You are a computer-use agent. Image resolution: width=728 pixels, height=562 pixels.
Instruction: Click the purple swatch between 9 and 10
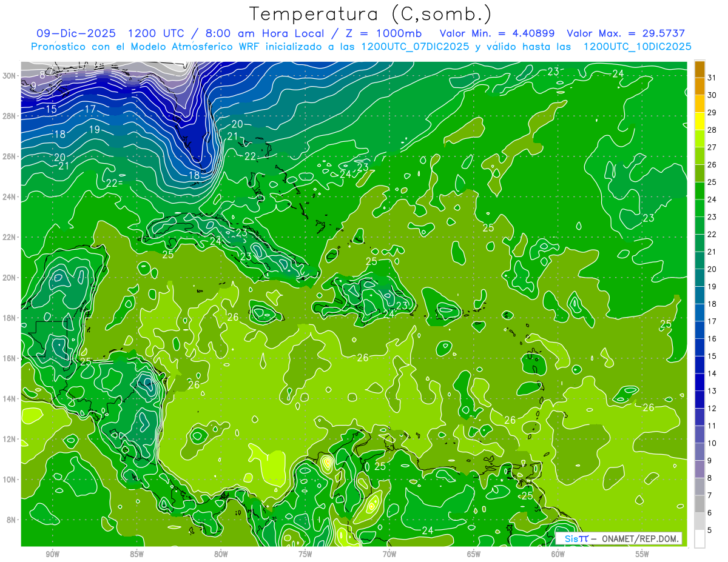click(x=699, y=452)
